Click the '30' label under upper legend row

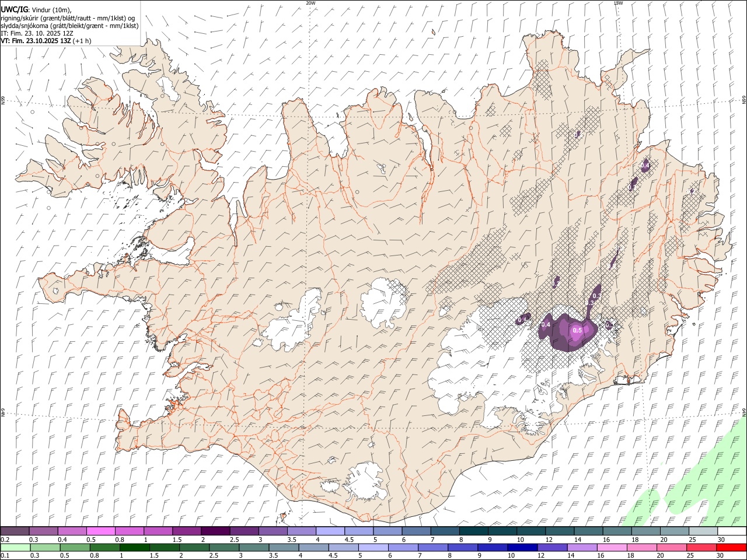[721, 540]
